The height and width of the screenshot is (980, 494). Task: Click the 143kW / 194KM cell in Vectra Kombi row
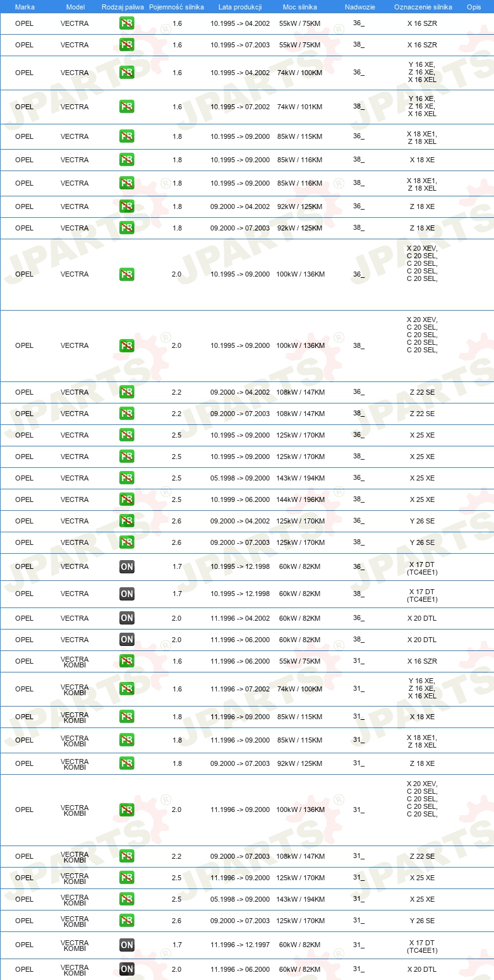click(x=299, y=900)
